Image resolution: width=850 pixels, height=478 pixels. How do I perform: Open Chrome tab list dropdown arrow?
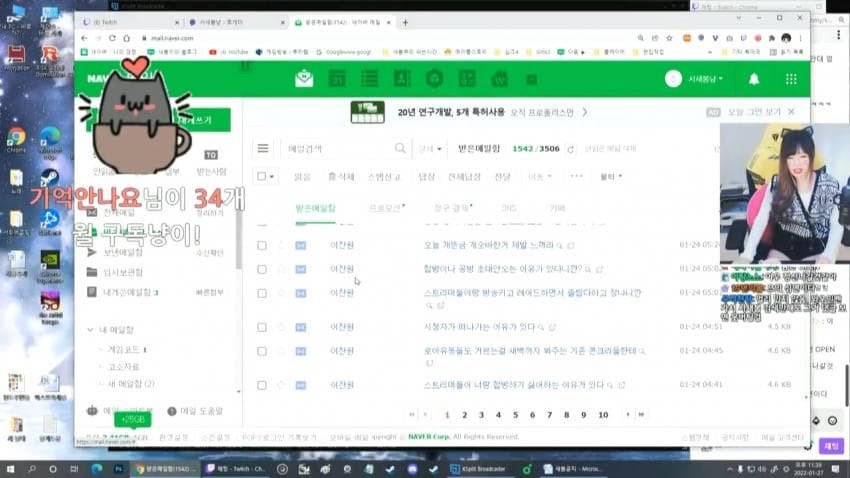[738, 18]
